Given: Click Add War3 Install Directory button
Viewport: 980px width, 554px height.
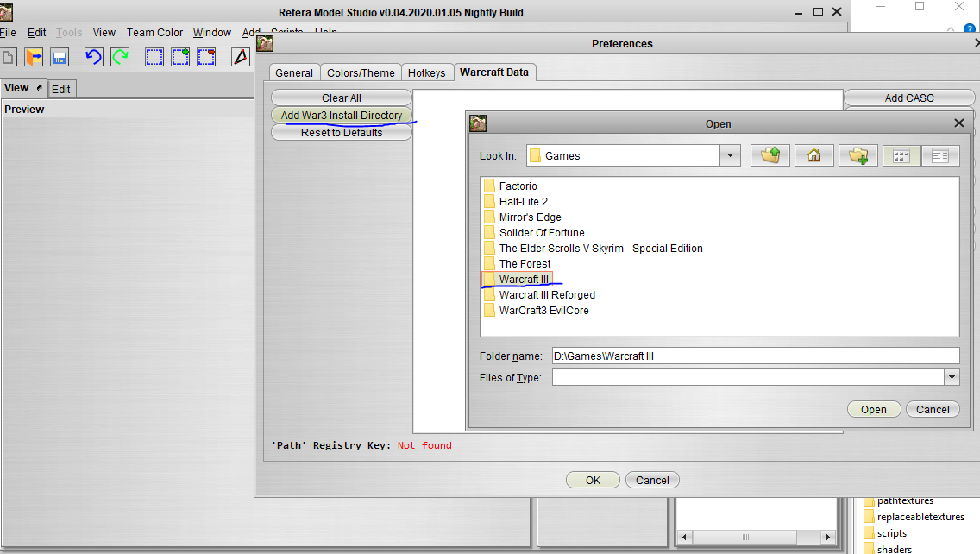Looking at the screenshot, I should [x=342, y=115].
